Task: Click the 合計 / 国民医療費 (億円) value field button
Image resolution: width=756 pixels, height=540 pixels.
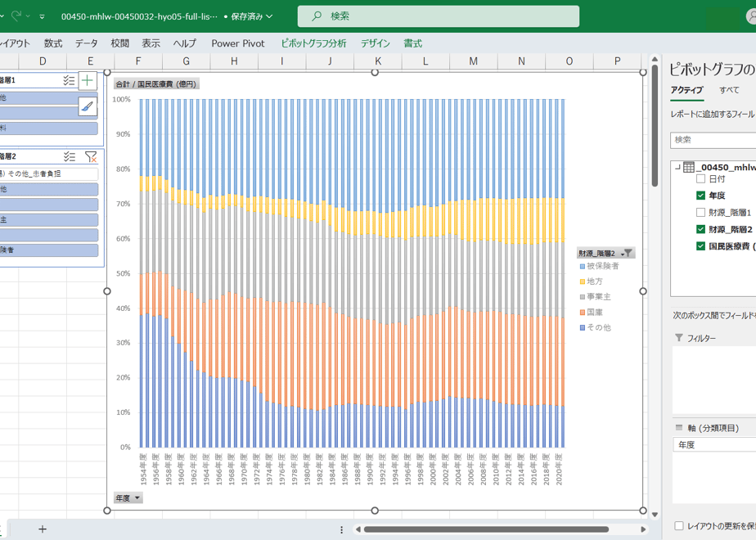Action: [156, 84]
